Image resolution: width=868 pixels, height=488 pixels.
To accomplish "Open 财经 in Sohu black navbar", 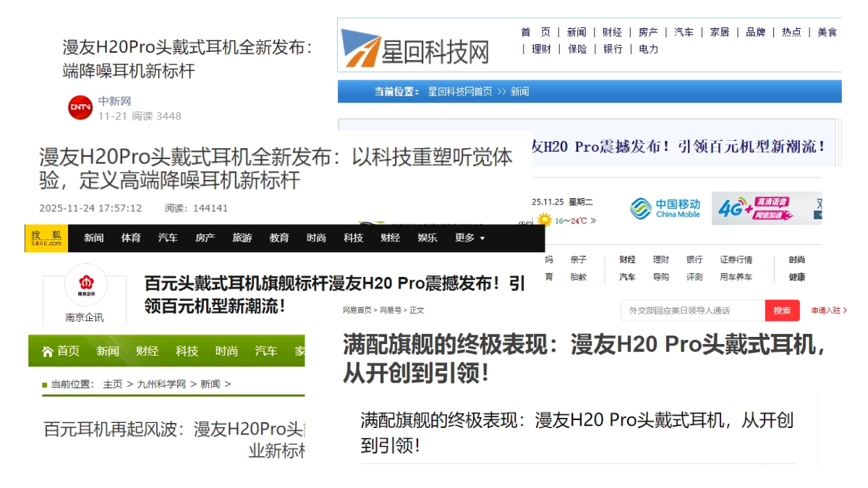I will (391, 238).
